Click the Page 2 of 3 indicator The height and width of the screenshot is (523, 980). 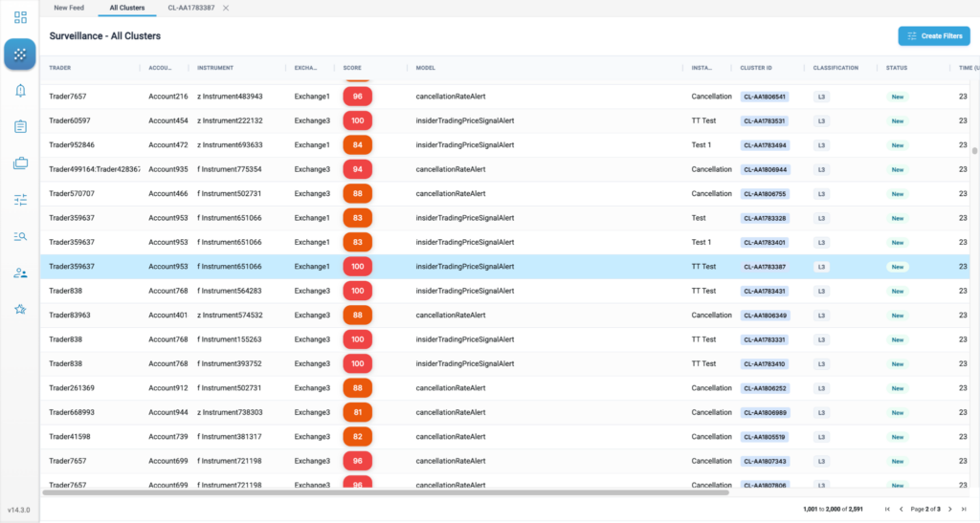click(925, 510)
